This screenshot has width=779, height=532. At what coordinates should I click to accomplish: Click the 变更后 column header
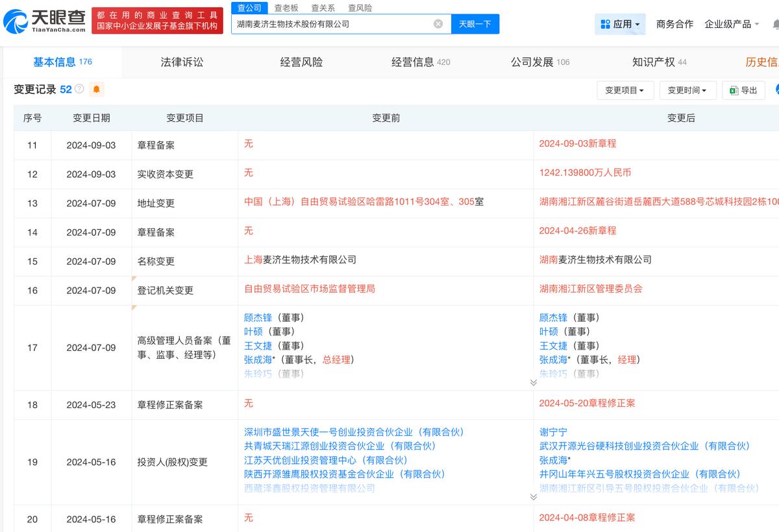coord(681,118)
